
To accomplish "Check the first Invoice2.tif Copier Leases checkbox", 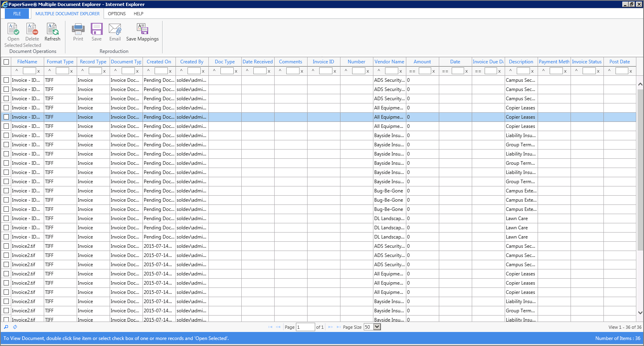I will tap(6, 274).
